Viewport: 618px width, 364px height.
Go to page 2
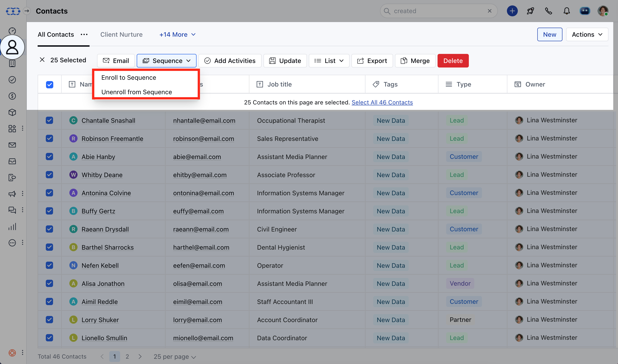coord(127,357)
